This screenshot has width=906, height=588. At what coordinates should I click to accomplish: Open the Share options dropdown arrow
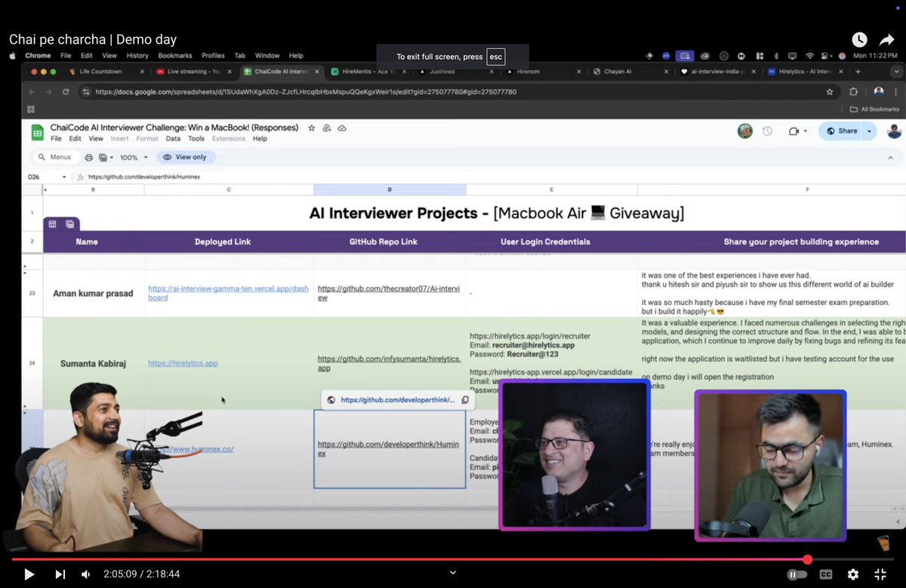pos(868,131)
